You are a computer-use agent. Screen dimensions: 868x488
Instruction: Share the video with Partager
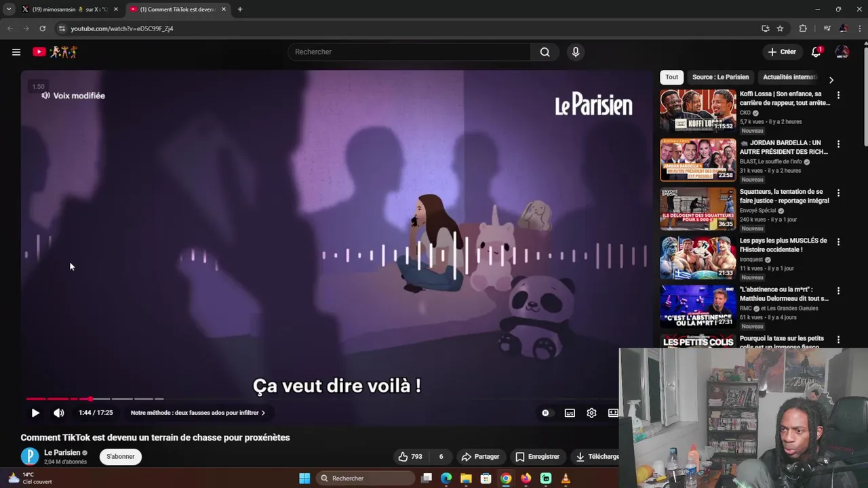[480, 457]
